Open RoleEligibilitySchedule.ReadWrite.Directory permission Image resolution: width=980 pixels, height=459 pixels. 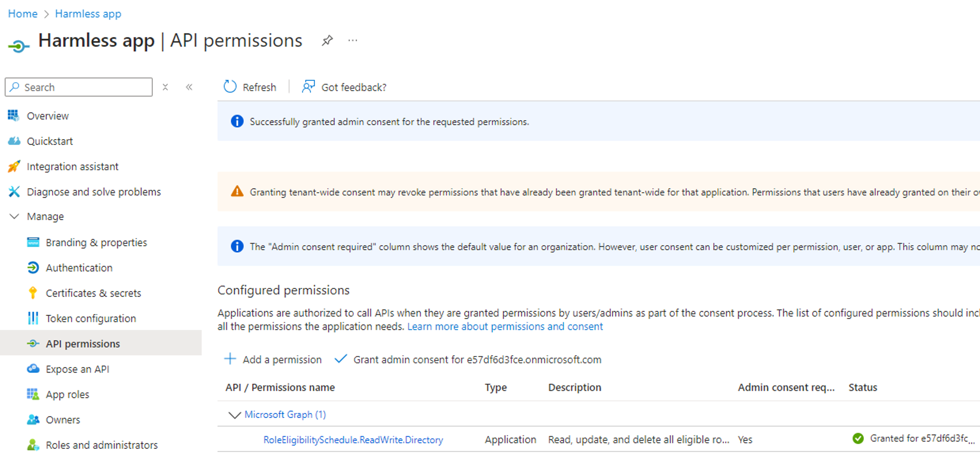click(353, 440)
